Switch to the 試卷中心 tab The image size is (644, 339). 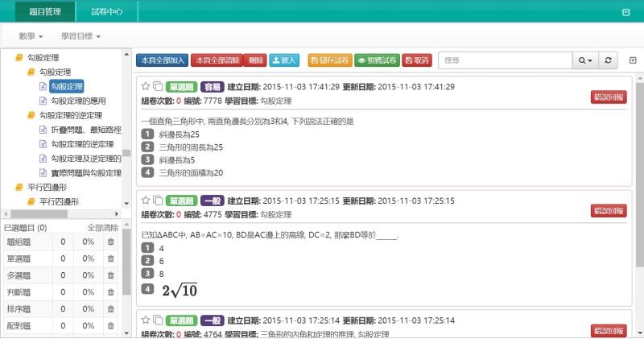[106, 12]
